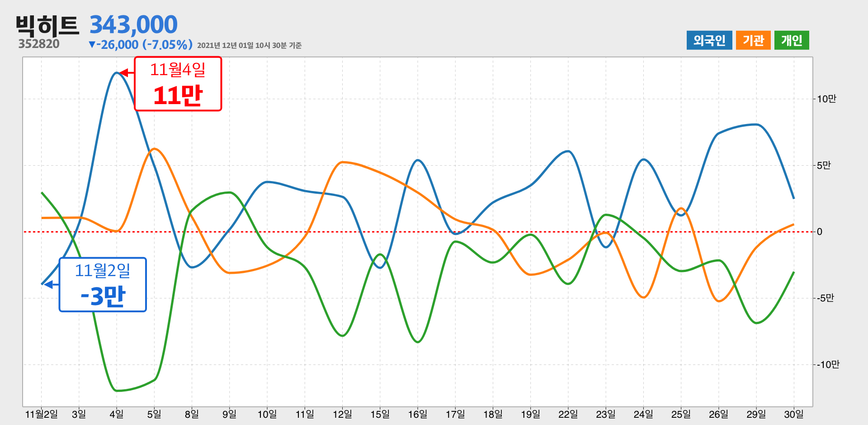Click the 23일 x-axis label
Image resolution: width=868 pixels, height=425 pixels.
click(606, 414)
